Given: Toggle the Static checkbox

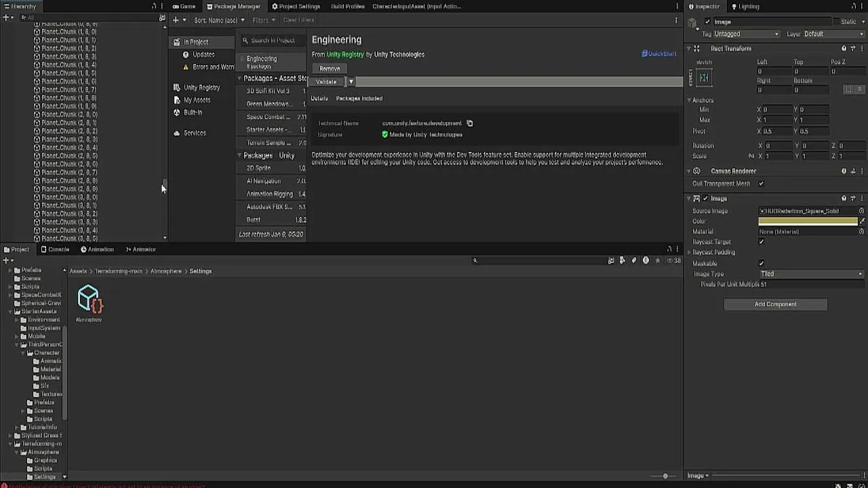Looking at the screenshot, I should click(x=836, y=22).
